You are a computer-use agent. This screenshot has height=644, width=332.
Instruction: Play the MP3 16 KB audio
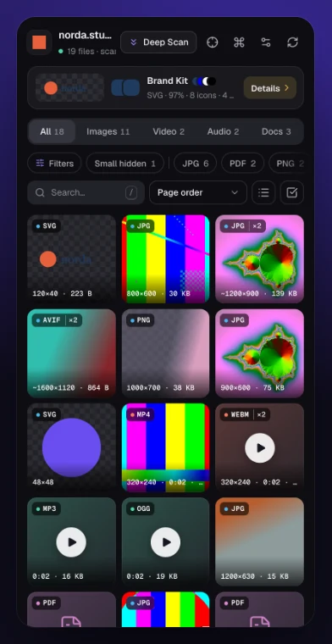tap(71, 542)
